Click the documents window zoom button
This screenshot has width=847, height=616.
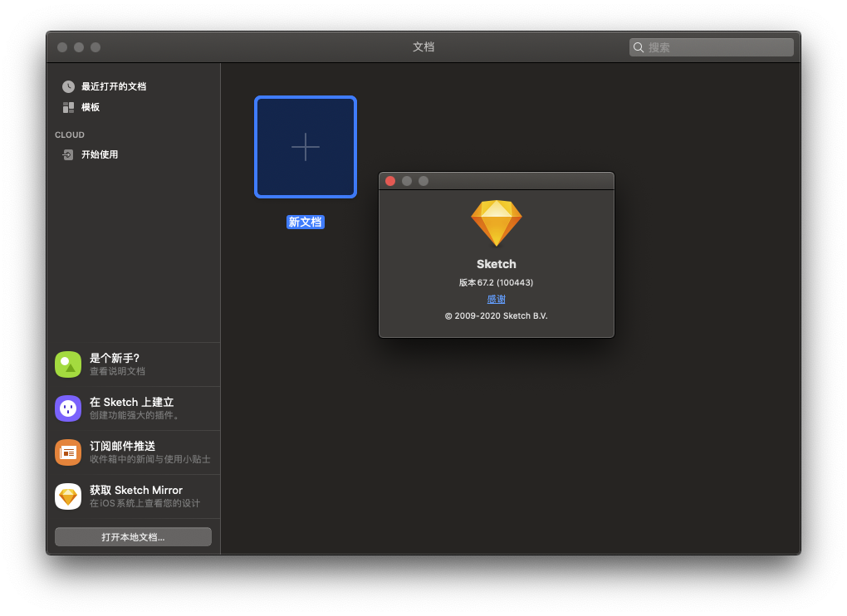95,47
